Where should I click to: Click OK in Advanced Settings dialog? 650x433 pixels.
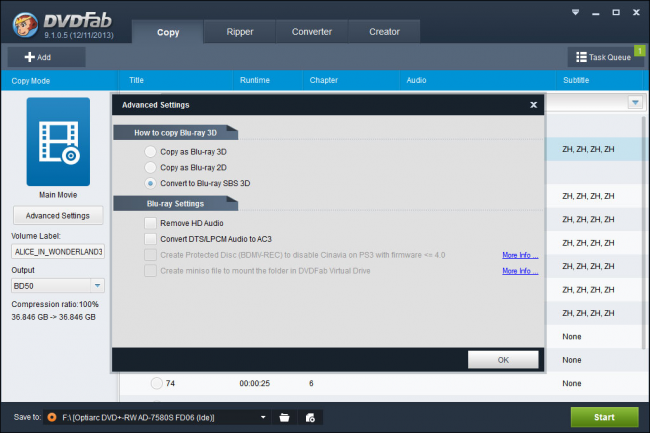coord(503,360)
